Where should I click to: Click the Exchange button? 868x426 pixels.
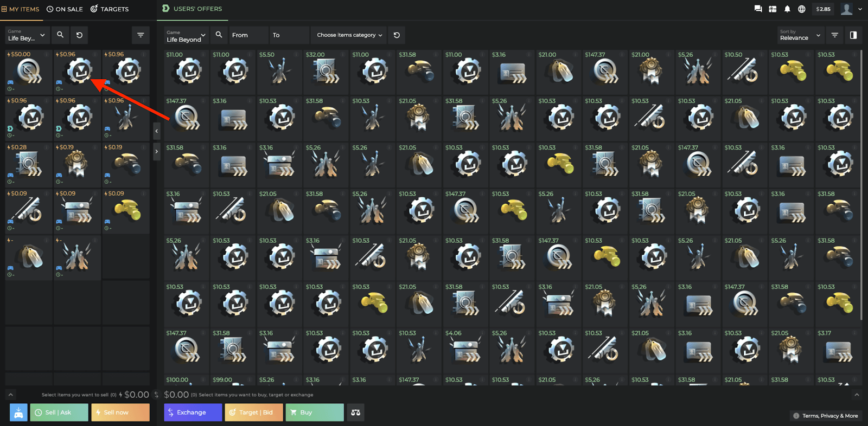(x=193, y=412)
